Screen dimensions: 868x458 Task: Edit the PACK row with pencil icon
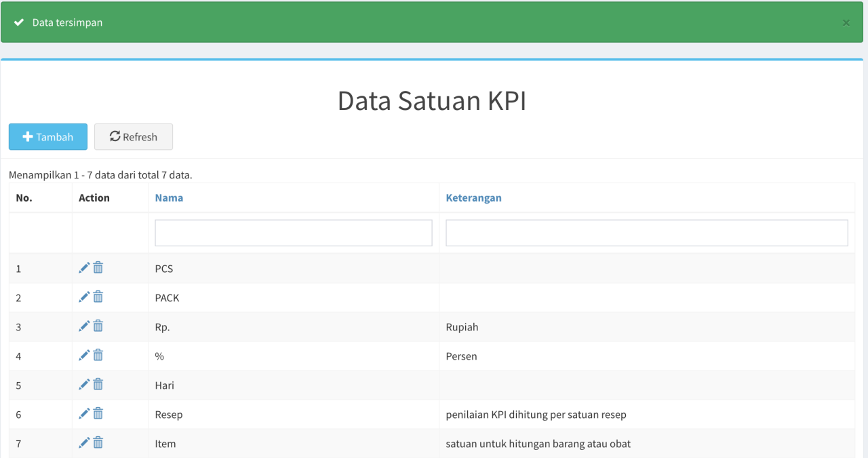[x=84, y=297]
